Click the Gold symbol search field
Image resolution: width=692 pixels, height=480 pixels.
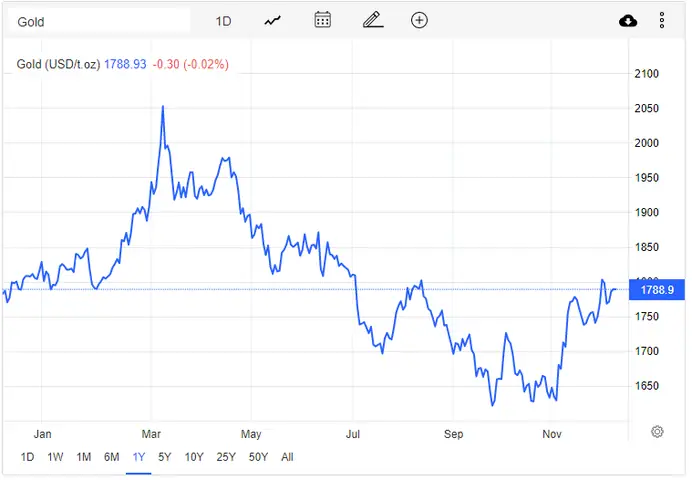(99, 21)
